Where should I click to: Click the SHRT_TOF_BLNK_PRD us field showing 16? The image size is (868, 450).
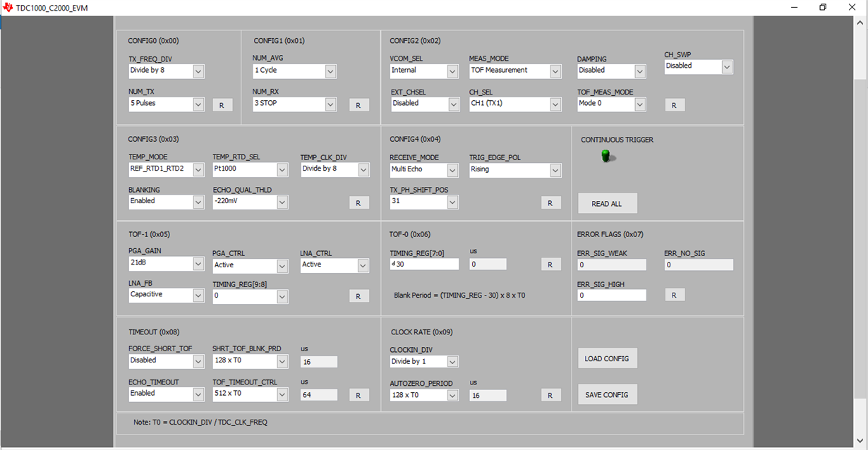point(319,361)
